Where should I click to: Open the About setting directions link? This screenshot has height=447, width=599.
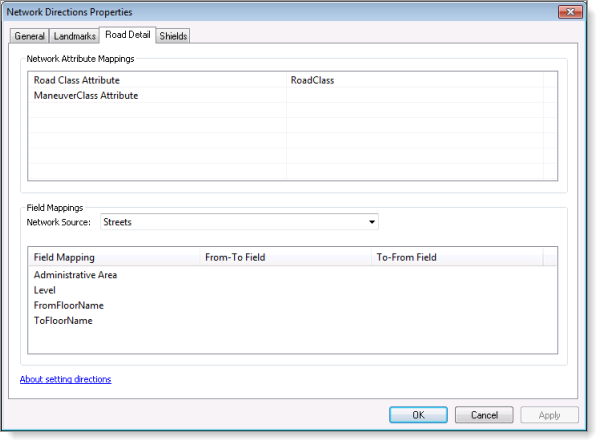pyautogui.click(x=65, y=379)
